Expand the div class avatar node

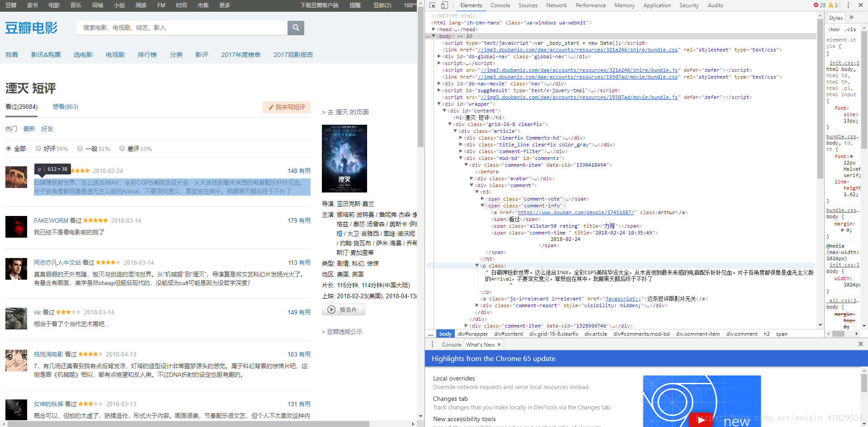[472, 178]
